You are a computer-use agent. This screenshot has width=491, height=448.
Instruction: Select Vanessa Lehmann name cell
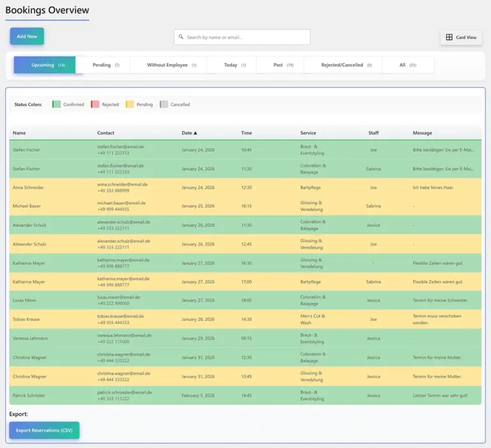click(31, 339)
